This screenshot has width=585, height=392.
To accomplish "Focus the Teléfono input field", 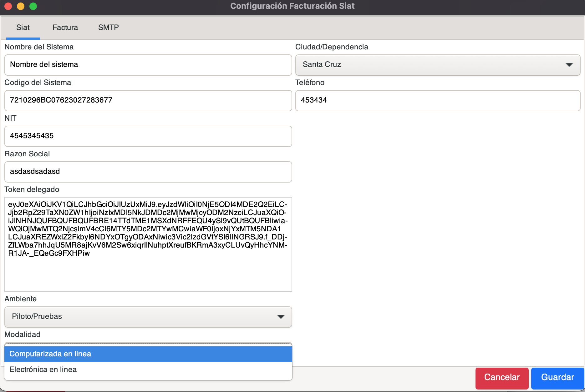I will coord(438,100).
